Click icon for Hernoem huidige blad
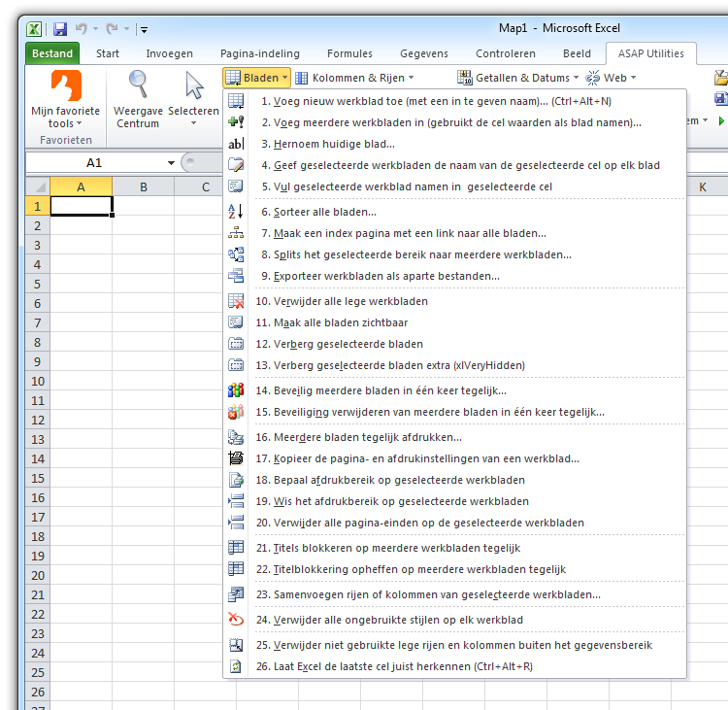Viewport: 728px width, 710px height. coord(236,144)
